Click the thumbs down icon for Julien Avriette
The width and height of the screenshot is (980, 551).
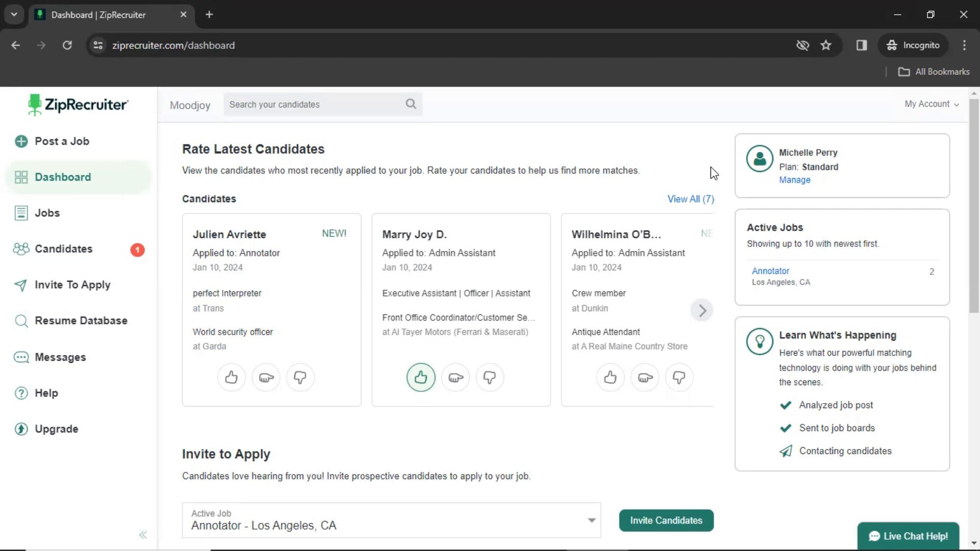click(x=300, y=378)
